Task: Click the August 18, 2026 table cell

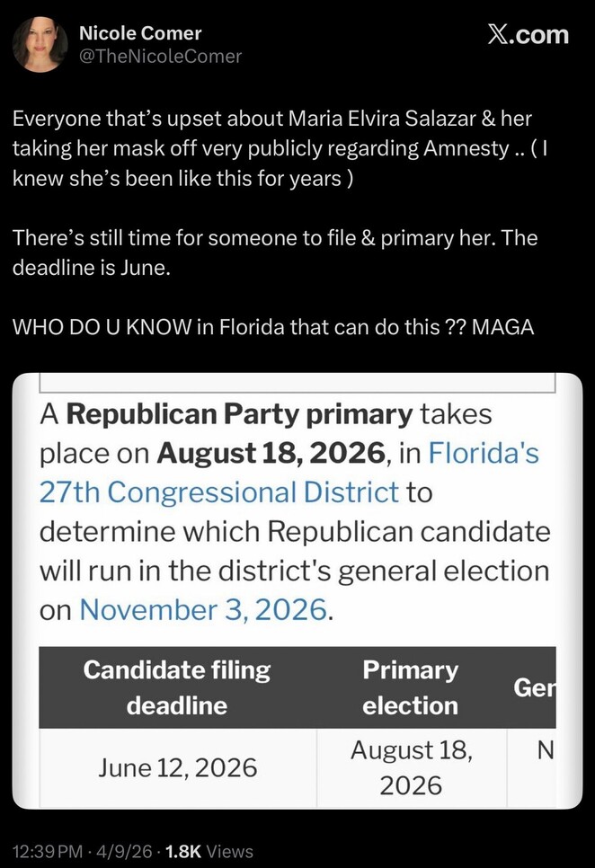Action: click(x=410, y=767)
